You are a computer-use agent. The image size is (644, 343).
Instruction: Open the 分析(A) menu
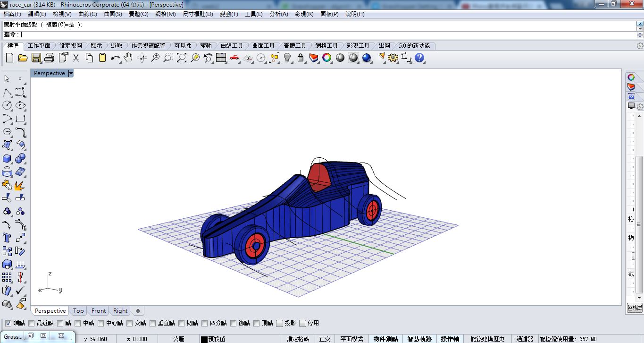[279, 14]
